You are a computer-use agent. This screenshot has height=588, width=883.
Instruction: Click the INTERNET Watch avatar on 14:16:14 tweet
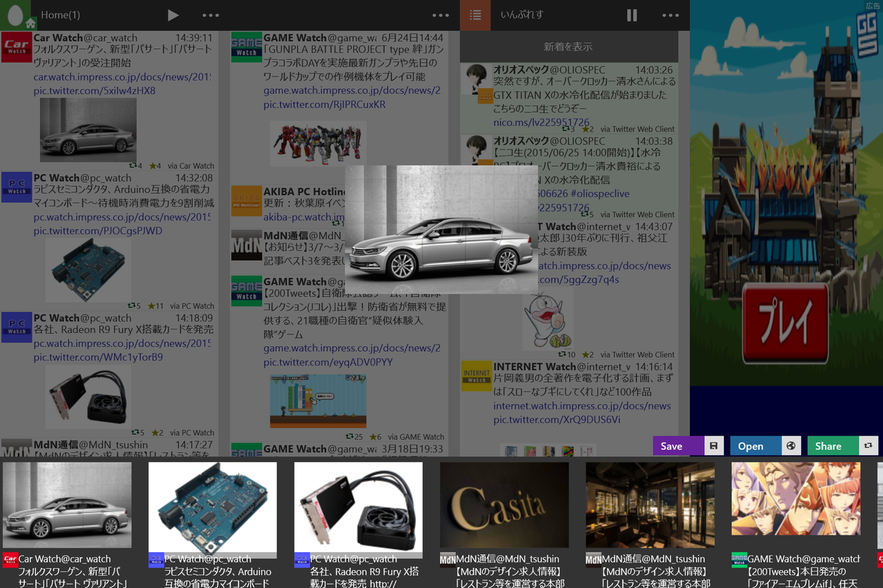pyautogui.click(x=477, y=376)
